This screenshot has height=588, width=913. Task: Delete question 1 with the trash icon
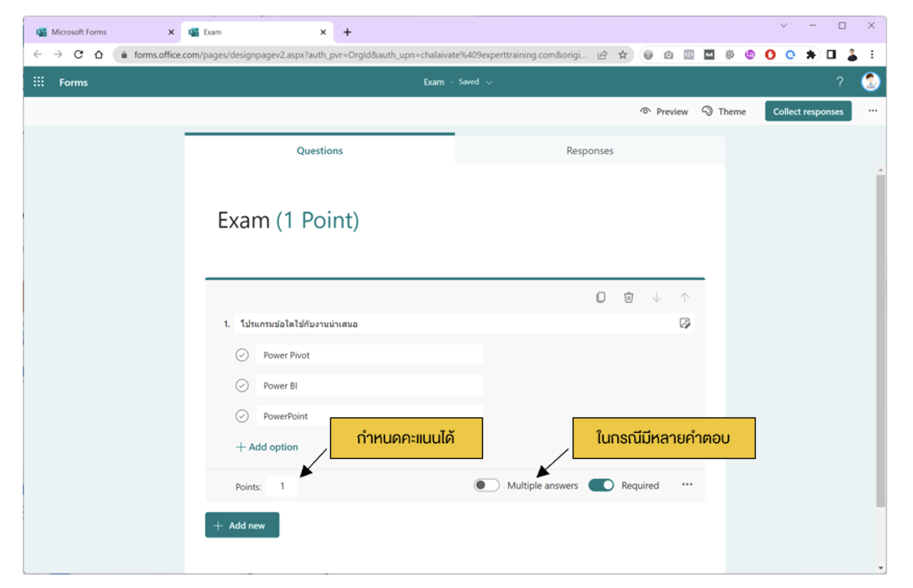[629, 297]
